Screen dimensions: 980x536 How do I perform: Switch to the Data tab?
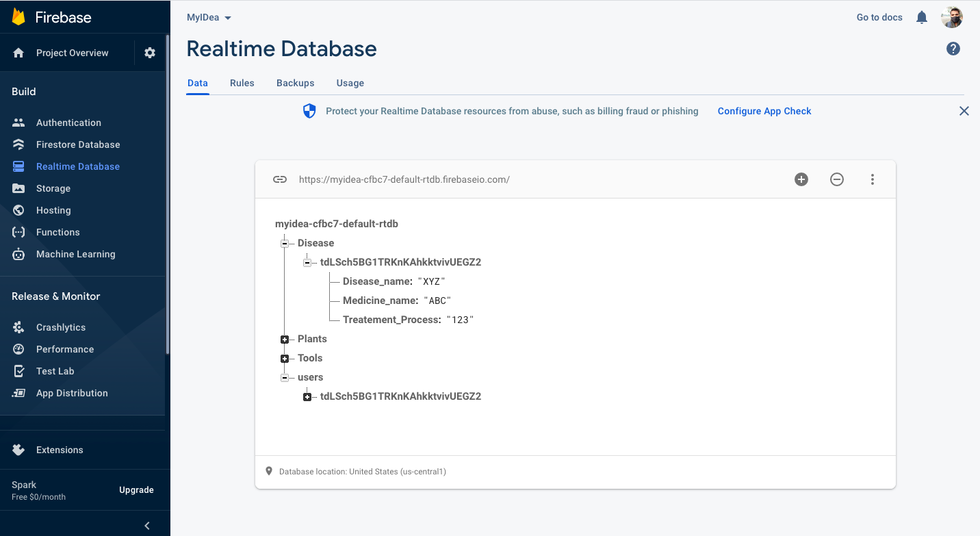point(198,83)
